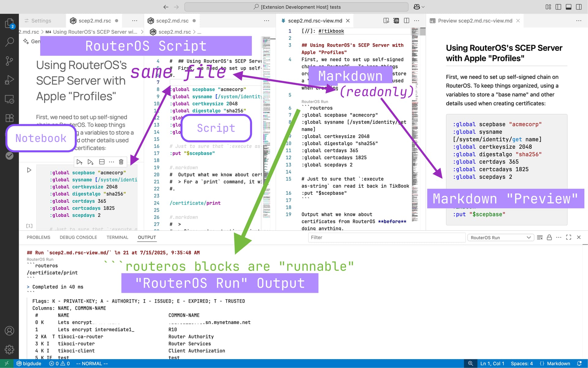Open Run and Debug view
This screenshot has height=368, width=588.
click(9, 80)
